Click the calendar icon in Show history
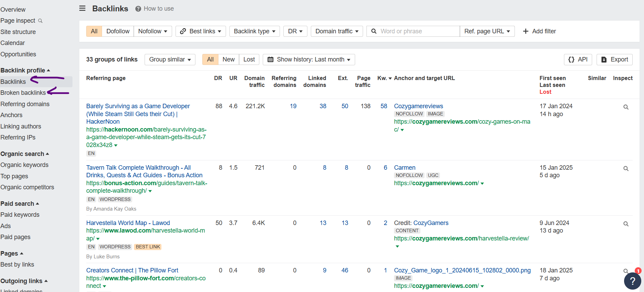The image size is (644, 292). click(270, 59)
